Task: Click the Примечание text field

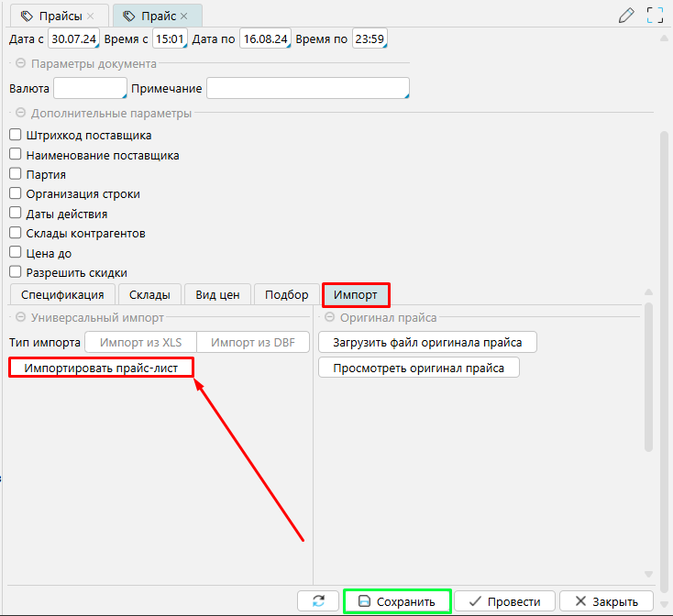Action: coord(307,88)
